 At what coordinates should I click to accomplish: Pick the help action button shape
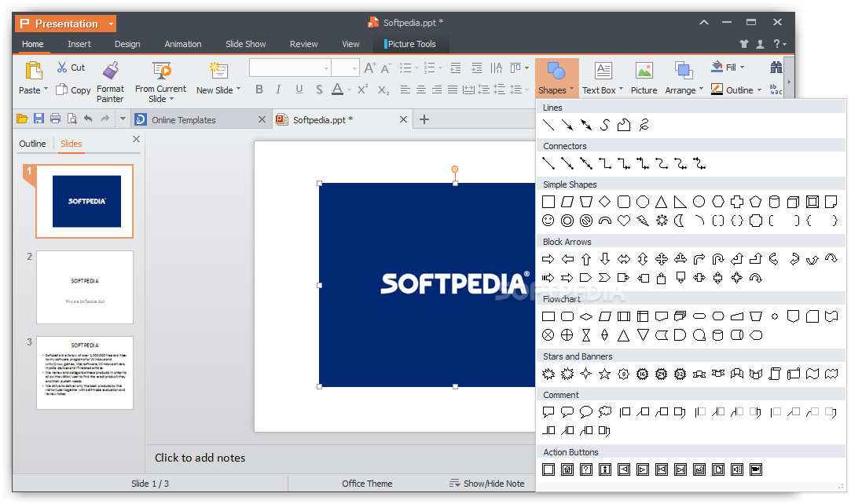click(586, 469)
